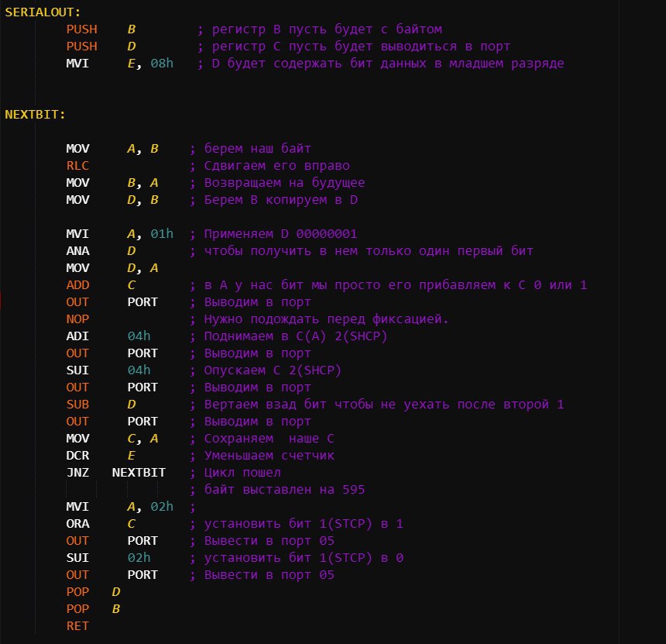This screenshot has width=666, height=644.
Task: Click the SERIALOUT: label
Action: pos(43,12)
